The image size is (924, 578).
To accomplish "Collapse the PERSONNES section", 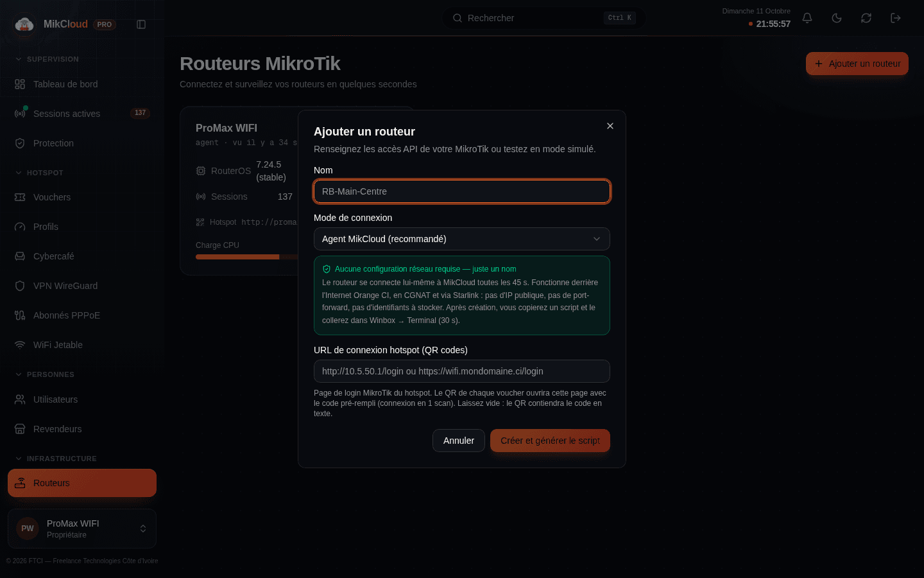I will (45, 374).
